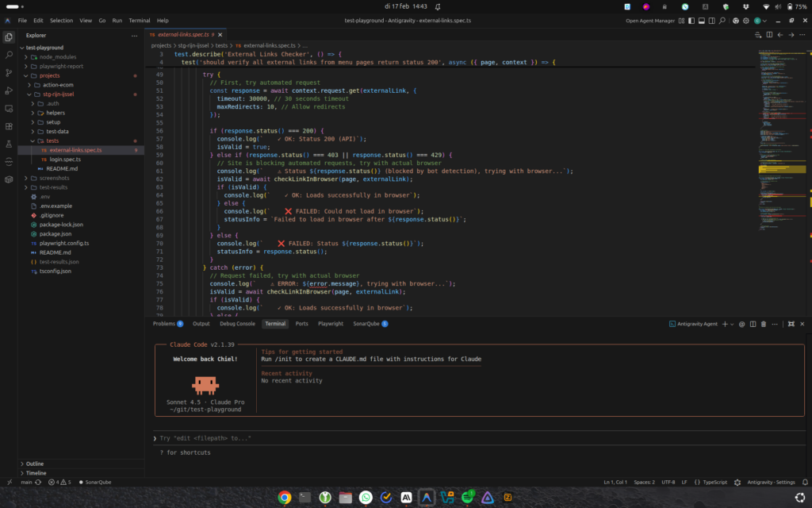This screenshot has width=812, height=508.
Task: Open login.spec.ts in the explorer
Action: tap(66, 160)
